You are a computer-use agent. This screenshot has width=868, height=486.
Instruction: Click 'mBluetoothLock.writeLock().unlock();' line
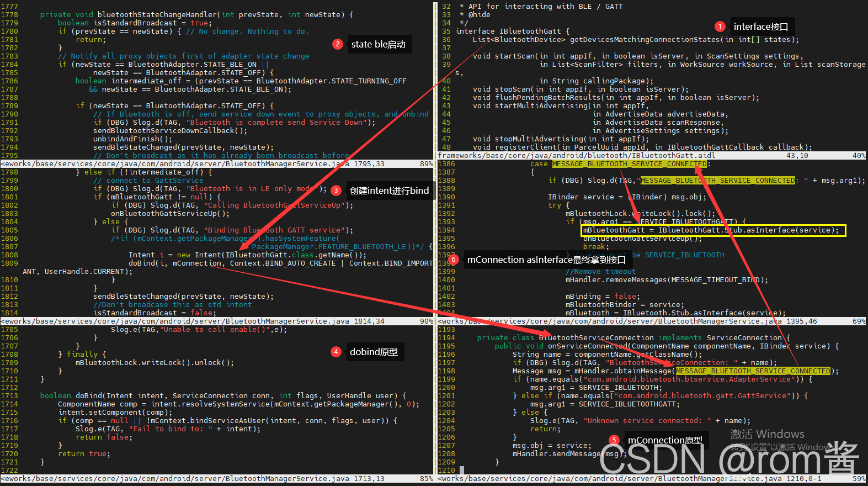coord(155,363)
